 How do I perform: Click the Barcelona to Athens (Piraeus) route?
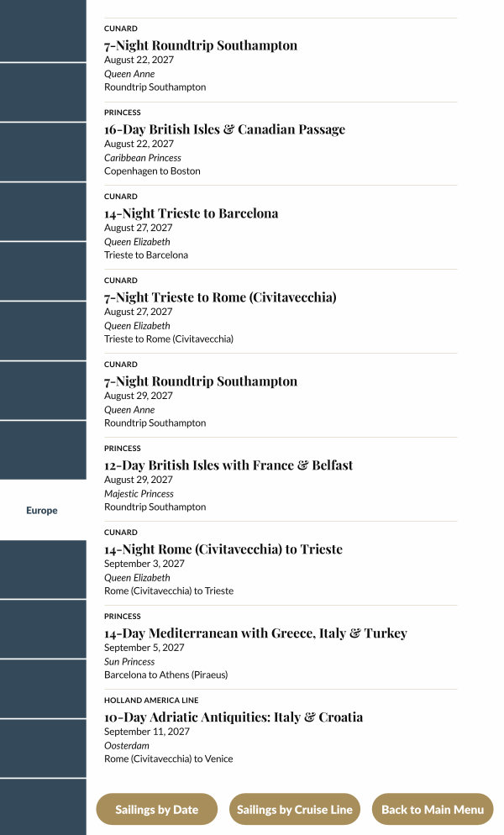(x=165, y=675)
